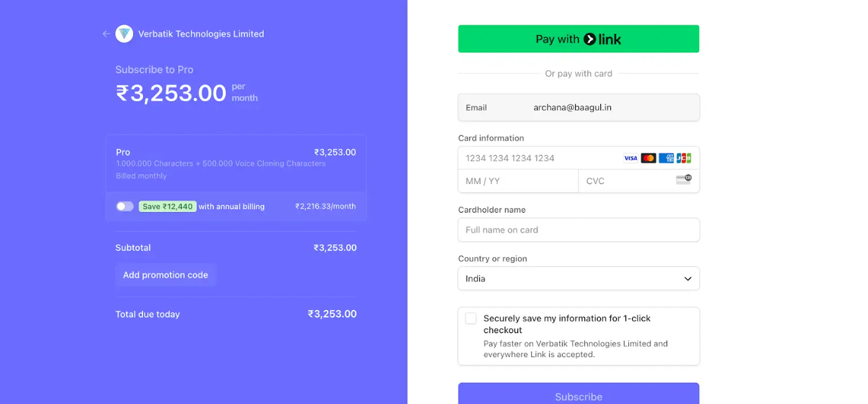Screen dimensions: 868x404
Task: Click the Total due today label
Action: [x=148, y=315]
